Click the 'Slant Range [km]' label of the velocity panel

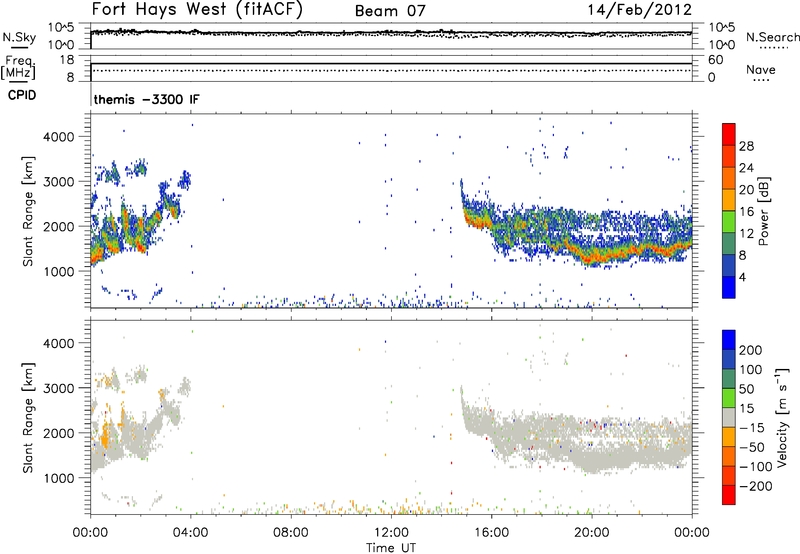tap(28, 417)
